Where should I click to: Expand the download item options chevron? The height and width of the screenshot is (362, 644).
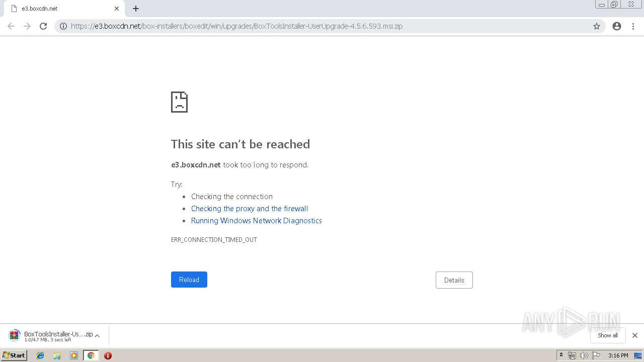point(97,335)
